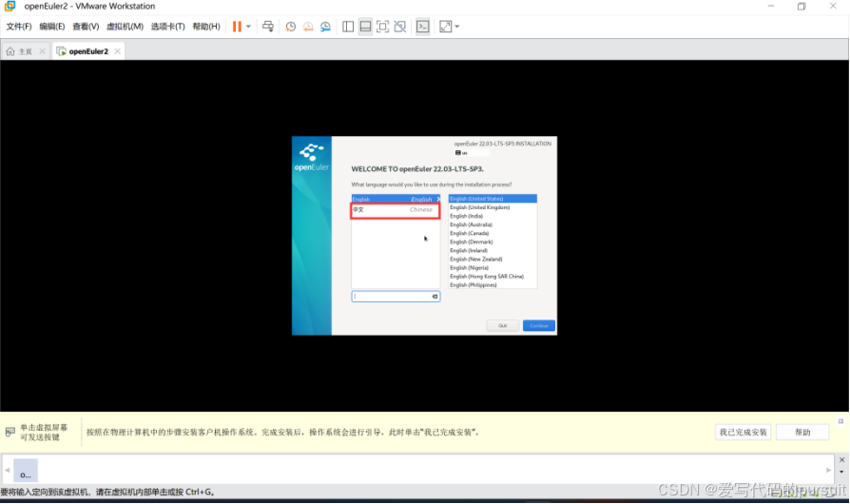Viewport: 850px width, 504px height.
Task: Open the 帮助(H) menu
Action: click(206, 27)
